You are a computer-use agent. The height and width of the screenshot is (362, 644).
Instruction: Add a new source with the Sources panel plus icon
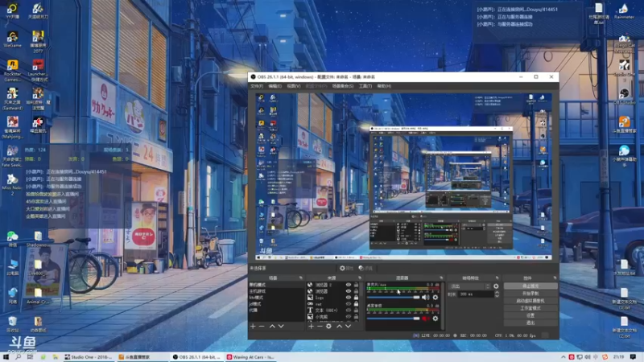[x=311, y=327]
